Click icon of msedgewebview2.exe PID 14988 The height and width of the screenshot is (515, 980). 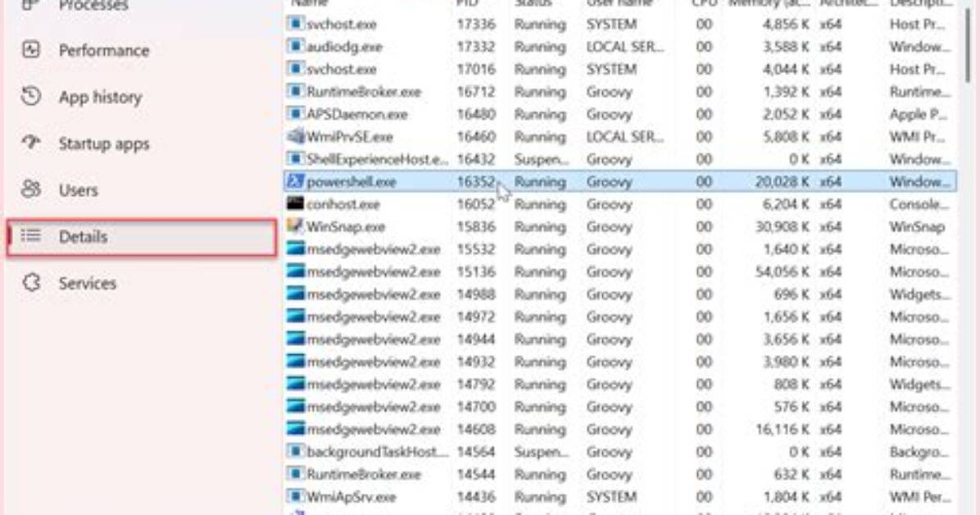click(295, 294)
